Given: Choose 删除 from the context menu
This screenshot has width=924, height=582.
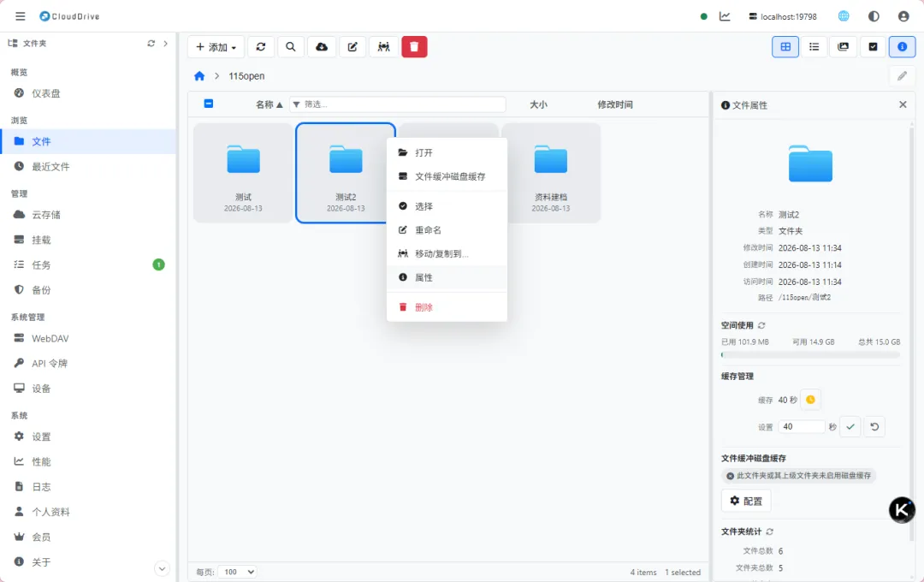Looking at the screenshot, I should tap(447, 307).
